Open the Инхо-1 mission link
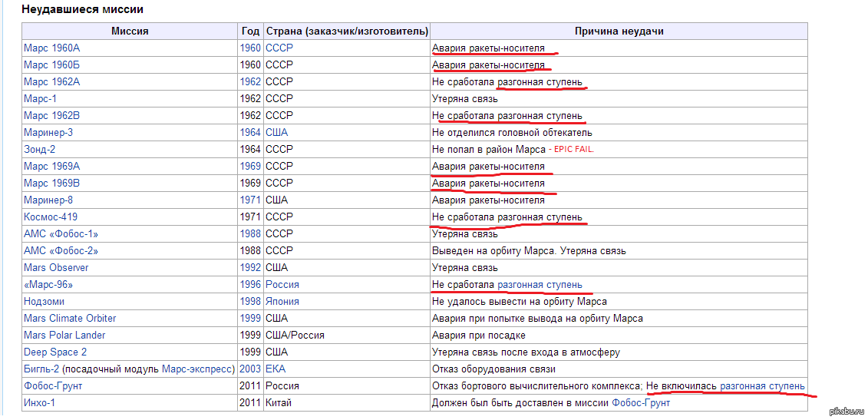Image resolution: width=868 pixels, height=420 pixels. [39, 403]
